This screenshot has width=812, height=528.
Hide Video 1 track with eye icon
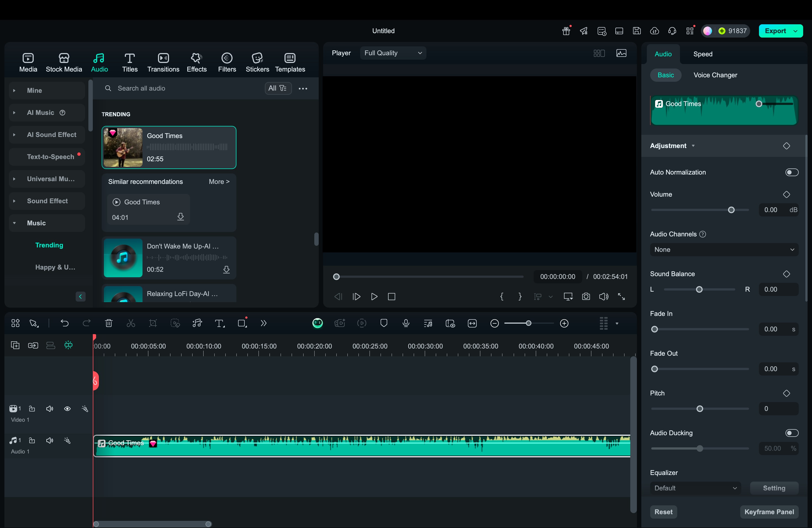pos(67,409)
